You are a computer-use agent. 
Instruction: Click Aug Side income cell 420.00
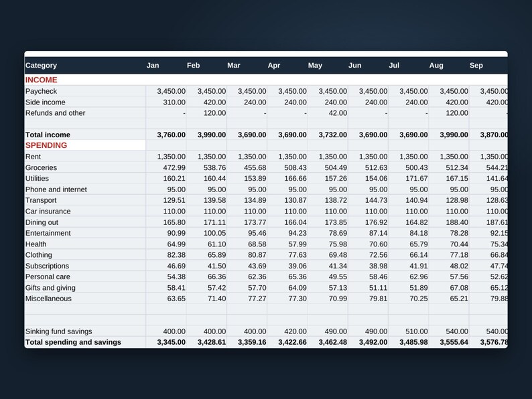[x=449, y=102]
